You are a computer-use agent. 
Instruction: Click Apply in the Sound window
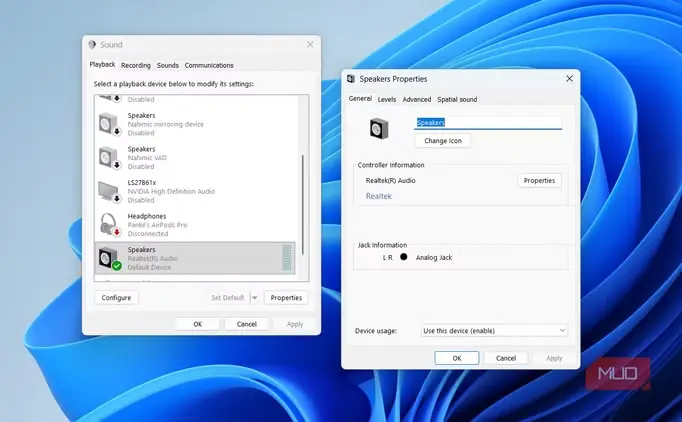click(x=295, y=324)
